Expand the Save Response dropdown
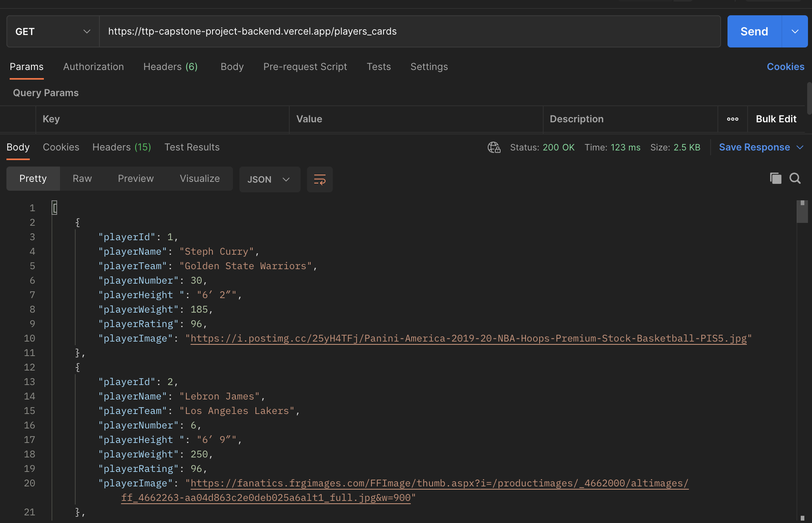The image size is (812, 523). click(x=799, y=147)
